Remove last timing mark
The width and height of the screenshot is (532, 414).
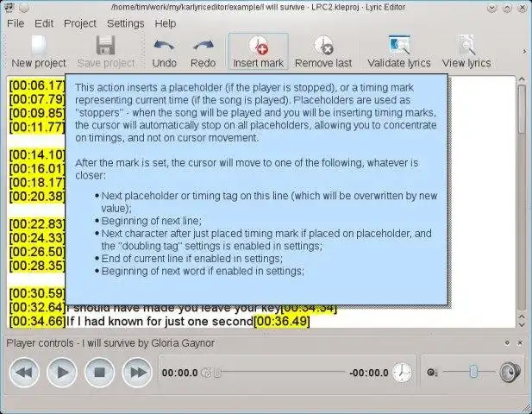pyautogui.click(x=323, y=52)
